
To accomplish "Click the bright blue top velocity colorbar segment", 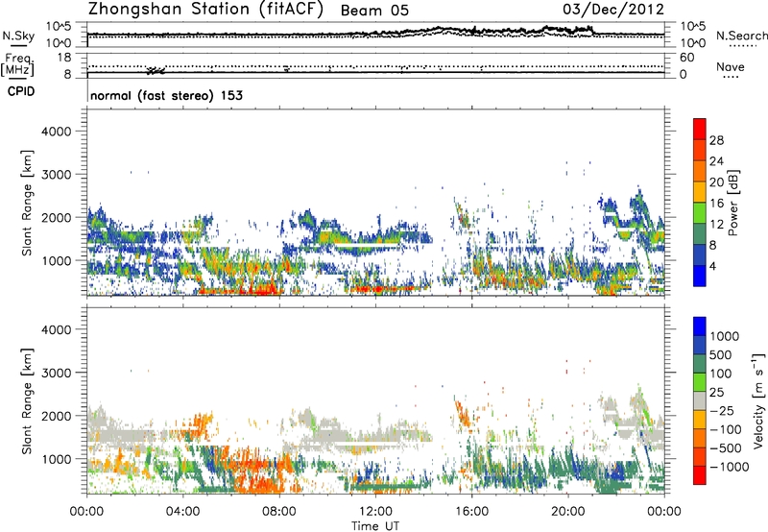I will 700,326.
